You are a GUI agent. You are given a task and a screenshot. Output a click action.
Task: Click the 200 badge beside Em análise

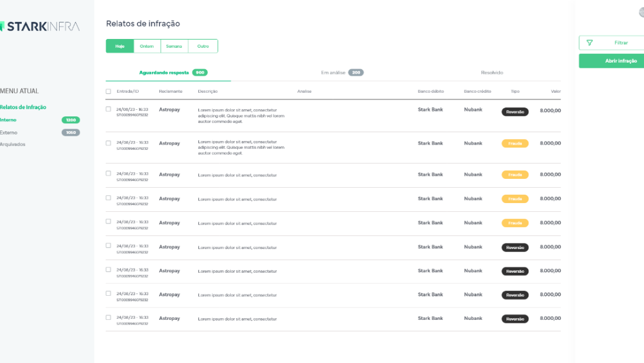click(356, 73)
